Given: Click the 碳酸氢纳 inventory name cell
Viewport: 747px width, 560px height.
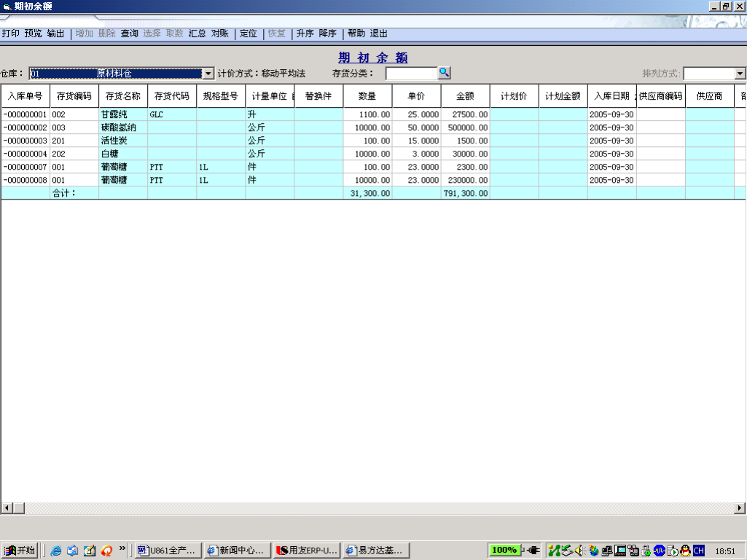Looking at the screenshot, I should pos(123,127).
